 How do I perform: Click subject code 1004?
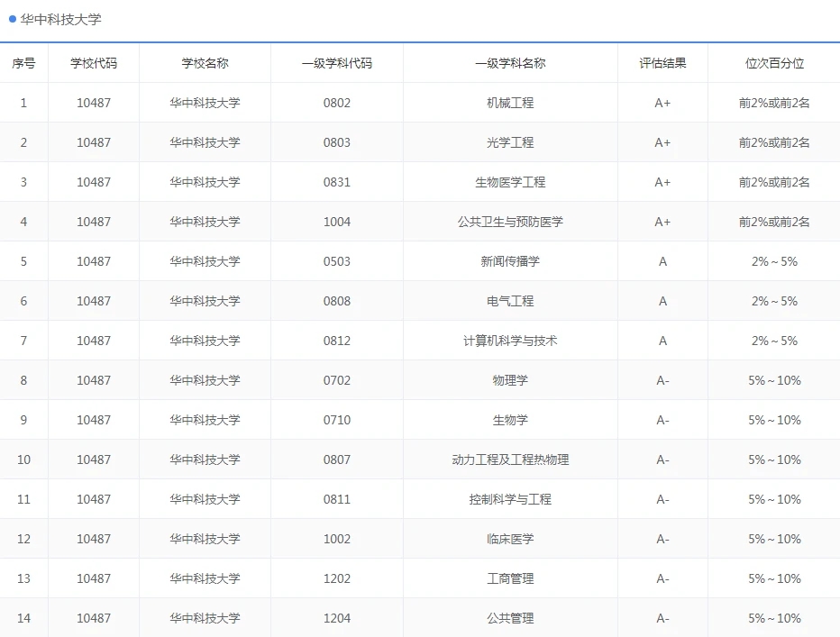click(x=337, y=222)
